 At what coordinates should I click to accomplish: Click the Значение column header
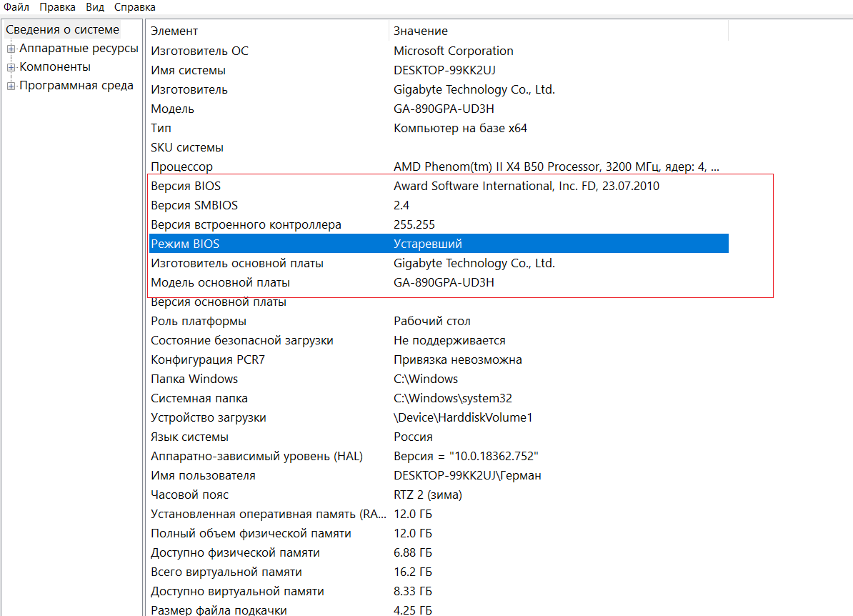click(559, 31)
